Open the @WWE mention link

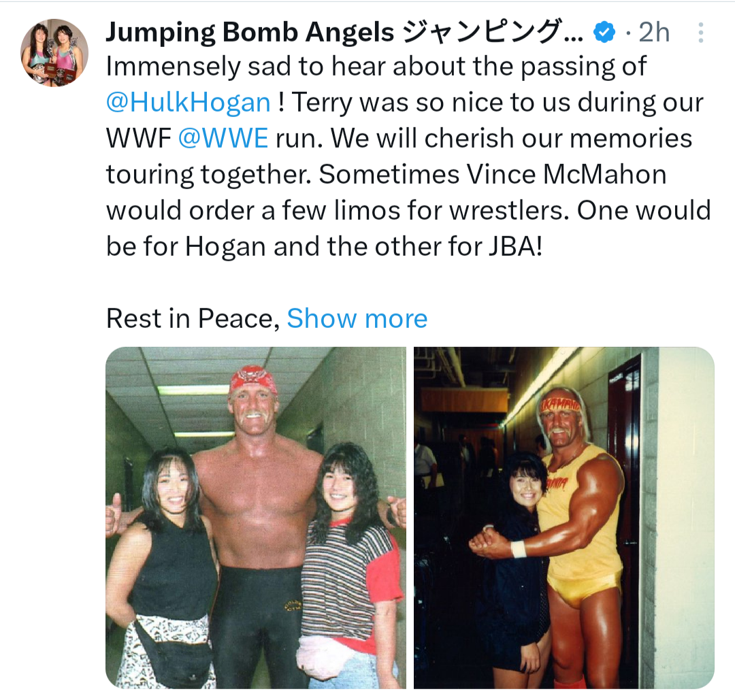click(223, 138)
